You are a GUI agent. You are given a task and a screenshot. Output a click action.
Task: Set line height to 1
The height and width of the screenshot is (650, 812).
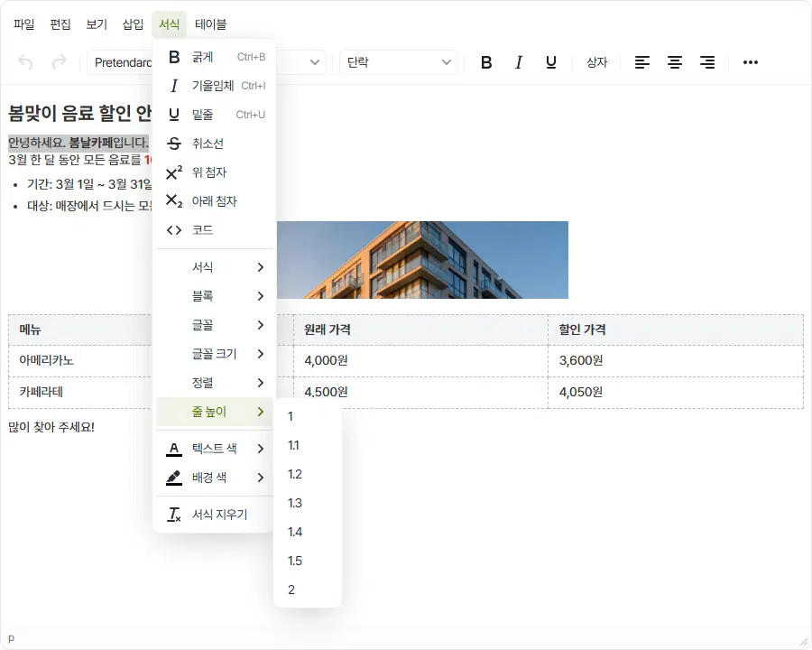(307, 416)
